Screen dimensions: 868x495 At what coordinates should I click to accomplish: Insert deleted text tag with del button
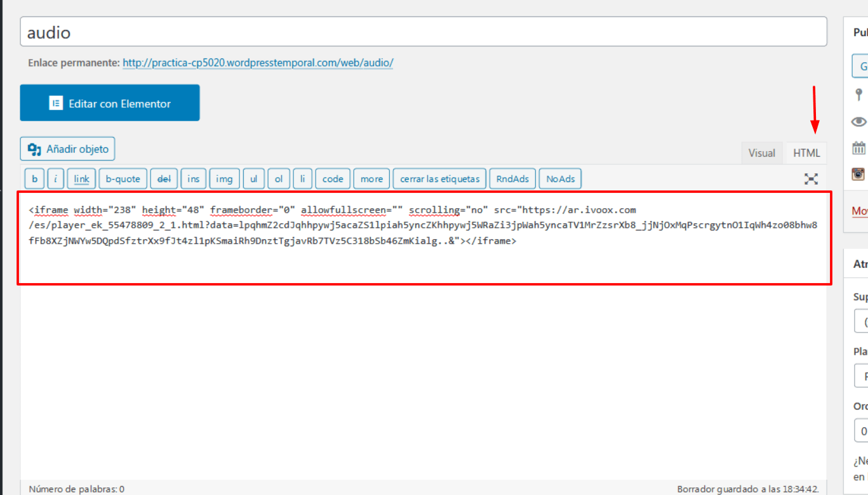(x=164, y=179)
